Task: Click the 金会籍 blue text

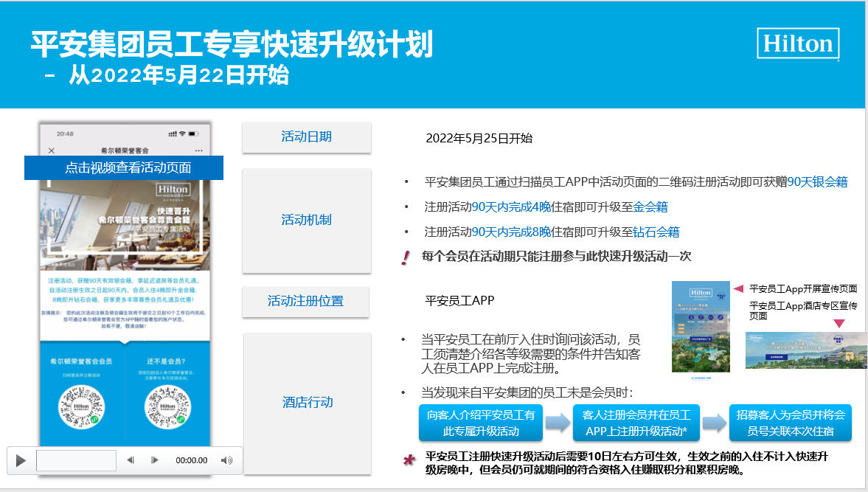Action: (x=650, y=207)
